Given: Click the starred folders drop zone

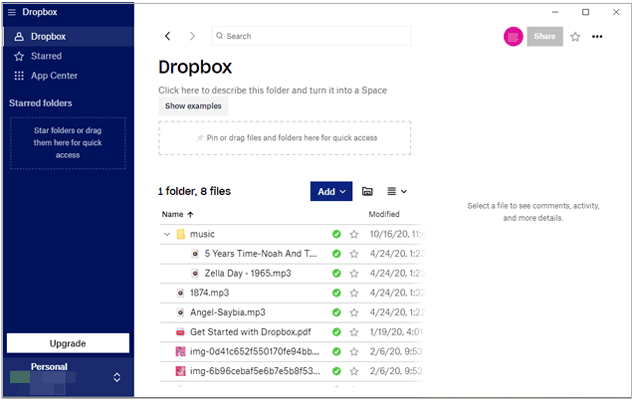Looking at the screenshot, I should [x=68, y=143].
